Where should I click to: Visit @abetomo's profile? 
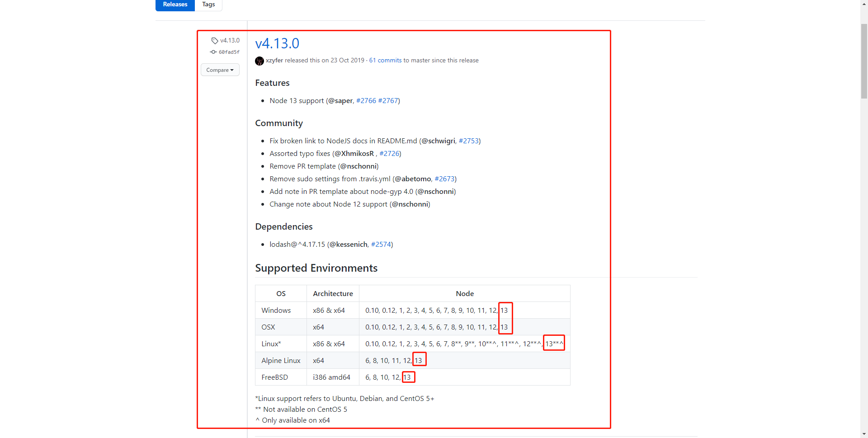coord(413,179)
